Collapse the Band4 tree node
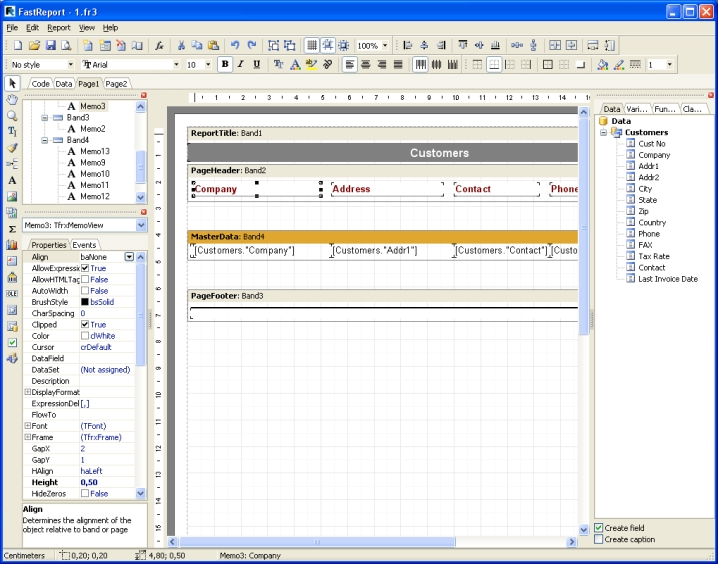This screenshot has width=718, height=564. (x=44, y=140)
